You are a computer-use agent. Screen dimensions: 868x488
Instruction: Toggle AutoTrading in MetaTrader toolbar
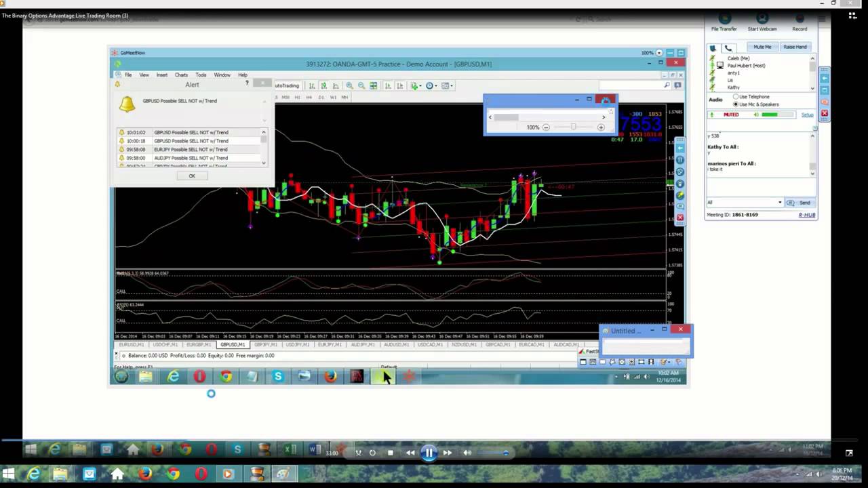(x=287, y=85)
